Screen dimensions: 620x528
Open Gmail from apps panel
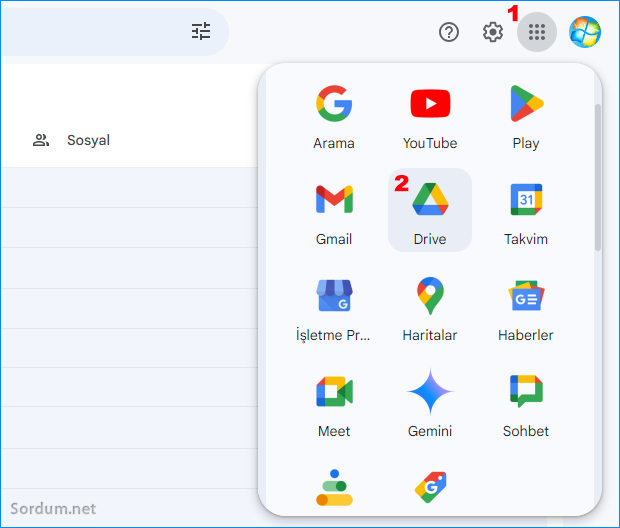pyautogui.click(x=334, y=212)
